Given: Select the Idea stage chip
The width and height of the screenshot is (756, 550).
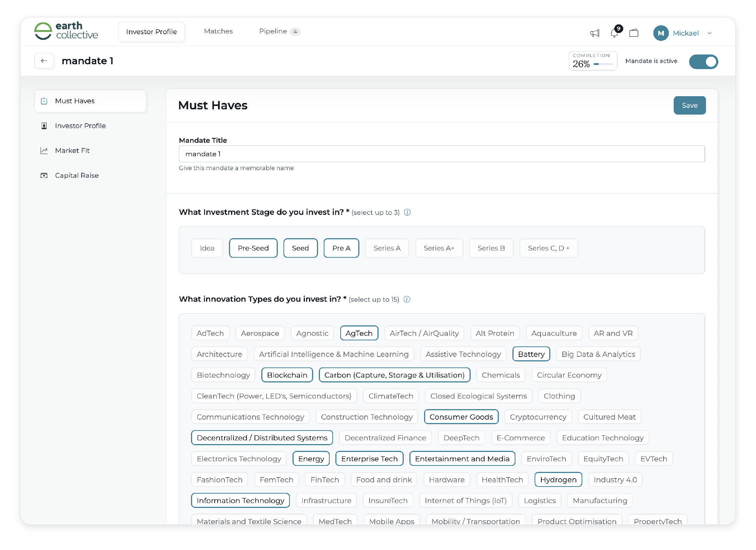Looking at the screenshot, I should 207,248.
